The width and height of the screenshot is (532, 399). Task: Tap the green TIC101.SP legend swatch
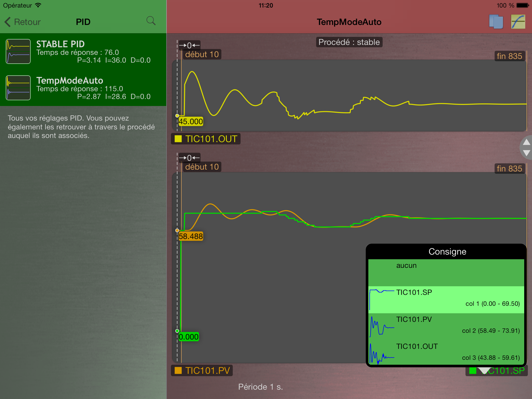click(473, 371)
